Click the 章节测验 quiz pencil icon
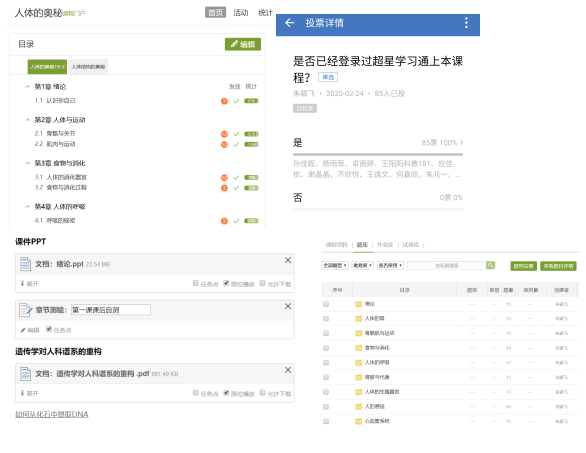The width and height of the screenshot is (586, 453). tap(25, 310)
